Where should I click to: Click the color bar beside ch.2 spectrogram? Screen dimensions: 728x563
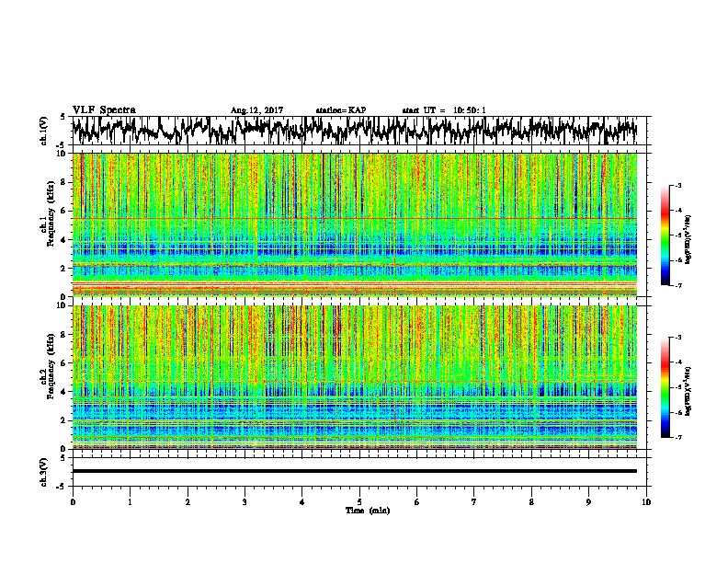pos(665,387)
